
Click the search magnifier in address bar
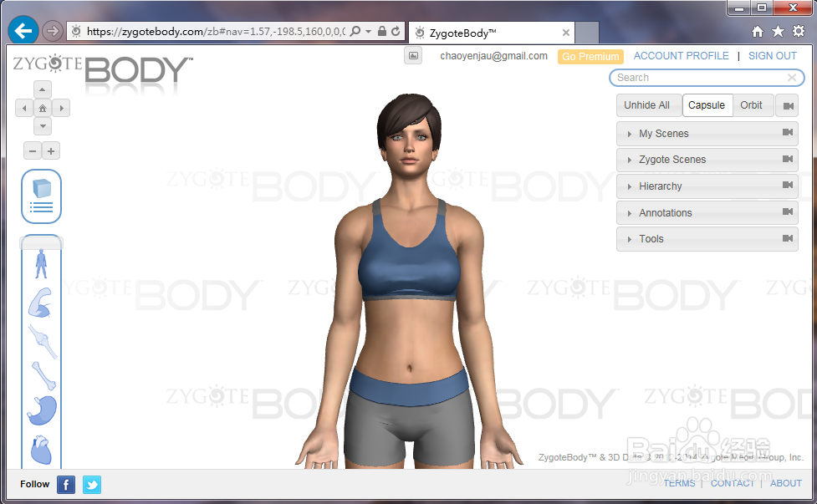tap(355, 31)
